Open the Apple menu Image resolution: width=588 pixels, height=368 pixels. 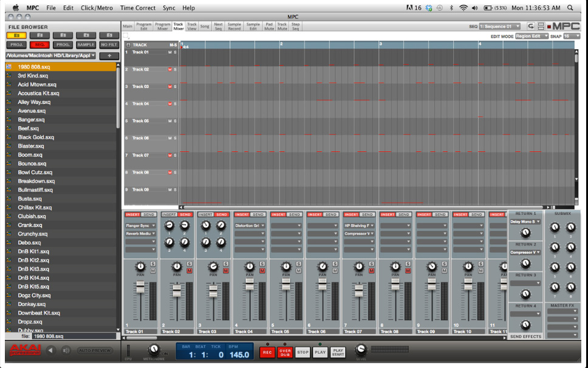coord(16,7)
